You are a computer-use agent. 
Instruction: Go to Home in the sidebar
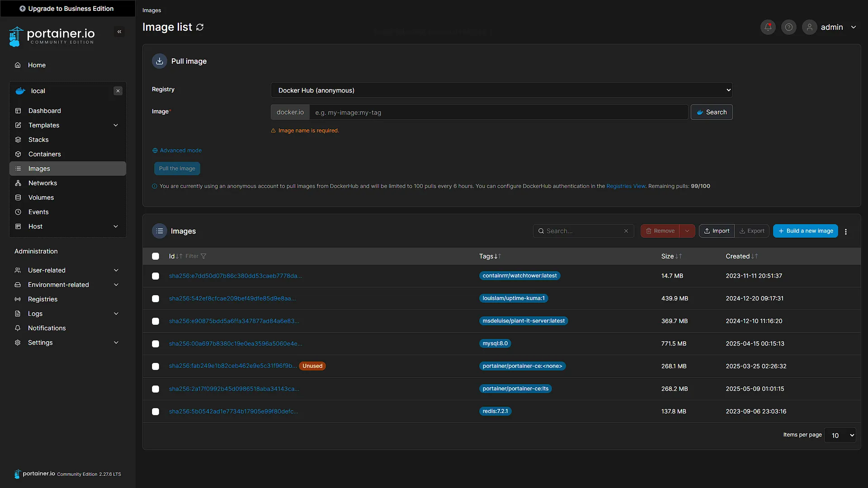click(67, 65)
